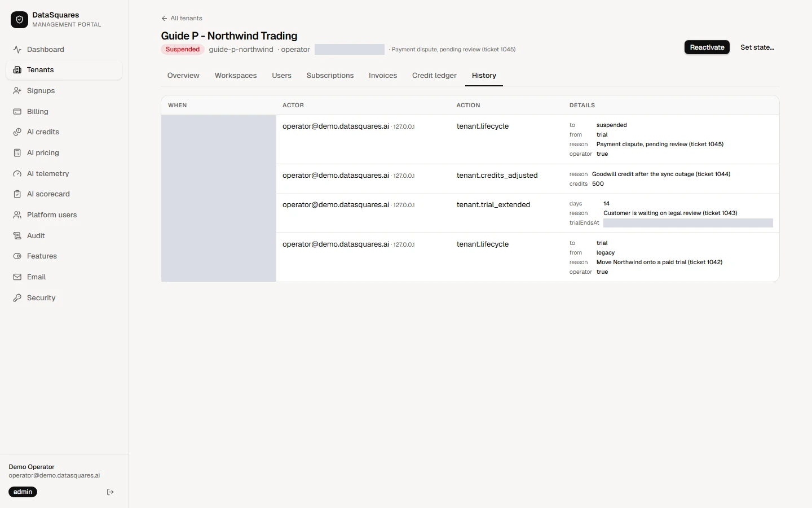
Task: Click the sign-out icon beside the admin badge
Action: pos(110,492)
